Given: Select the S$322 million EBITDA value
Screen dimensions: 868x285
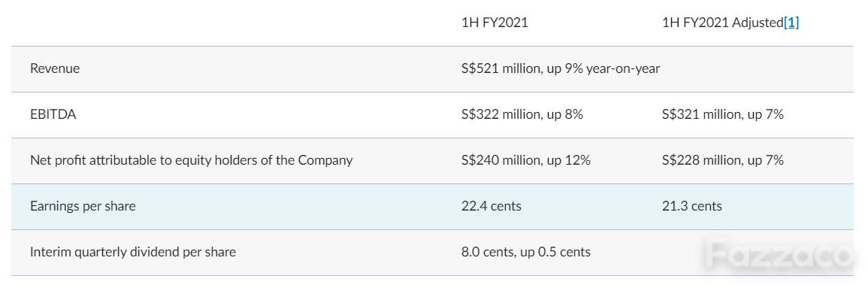Looking at the screenshot, I should click(522, 114).
